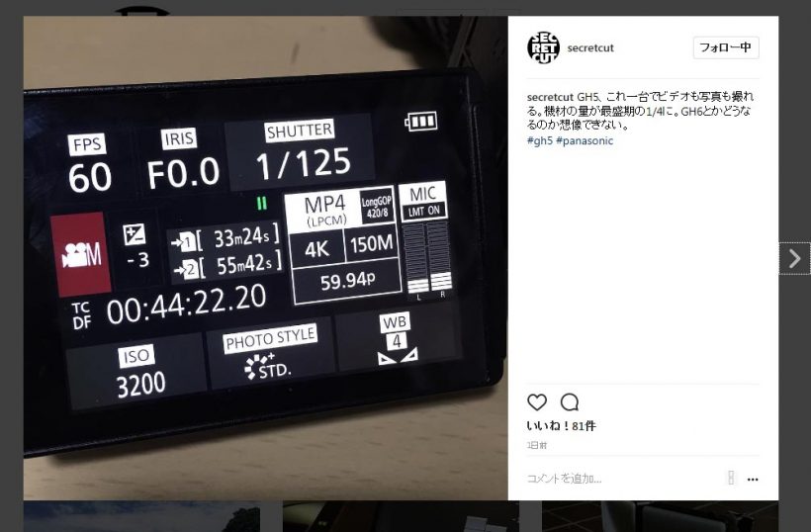The width and height of the screenshot is (811, 532).
Task: Open the bottom-right post thumbnail
Action: pyautogui.click(x=660, y=516)
